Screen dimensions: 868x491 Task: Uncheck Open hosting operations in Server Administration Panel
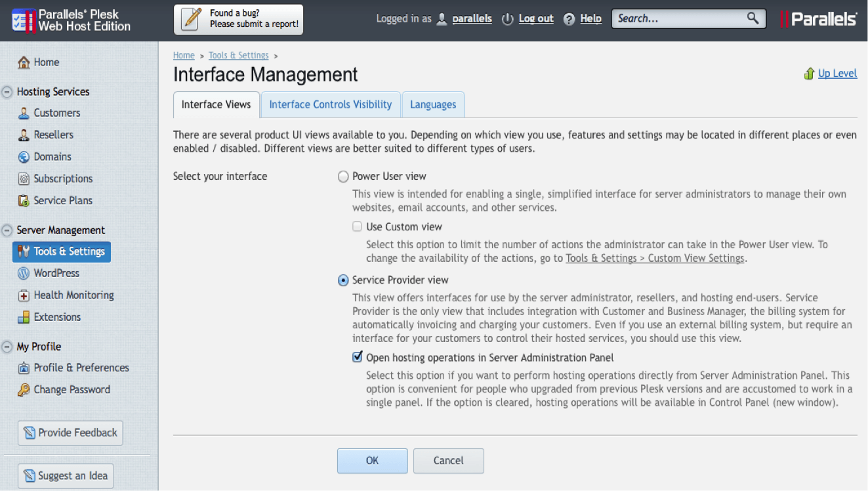pos(358,358)
